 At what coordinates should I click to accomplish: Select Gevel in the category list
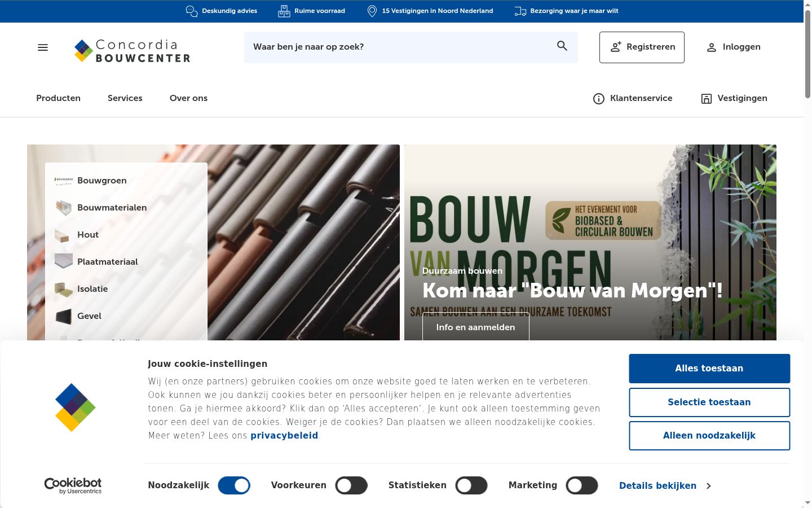[89, 316]
